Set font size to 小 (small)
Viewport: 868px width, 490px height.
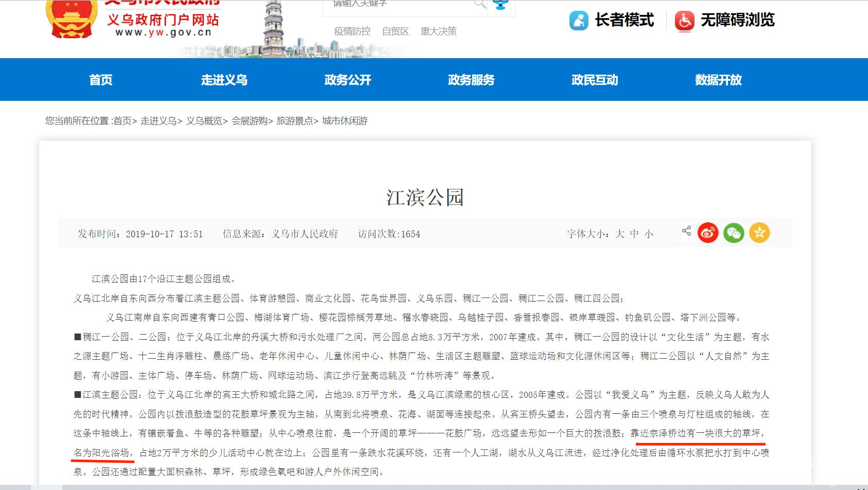tap(649, 234)
